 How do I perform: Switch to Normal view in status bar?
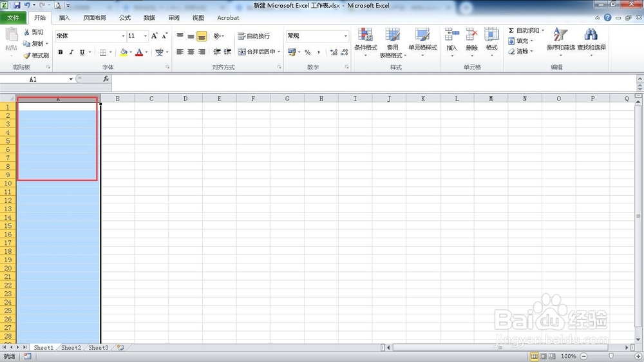click(534, 356)
